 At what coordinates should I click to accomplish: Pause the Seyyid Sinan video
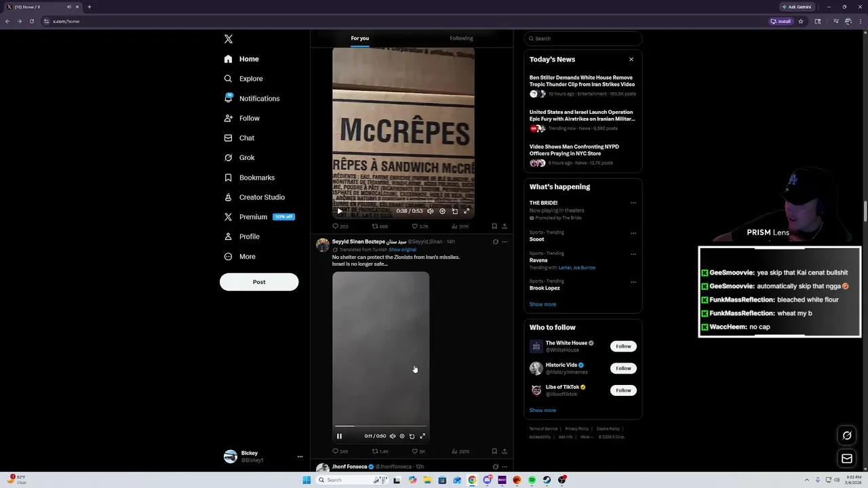tap(340, 436)
